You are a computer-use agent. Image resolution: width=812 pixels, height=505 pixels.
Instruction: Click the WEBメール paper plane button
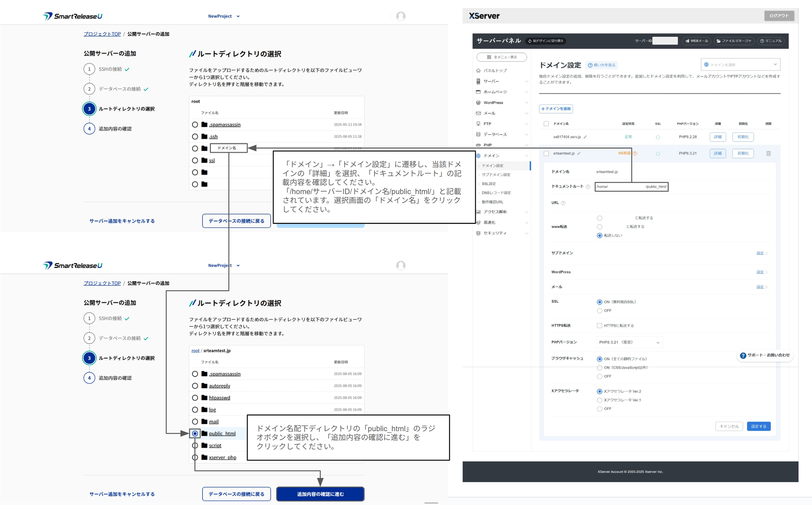pos(696,41)
